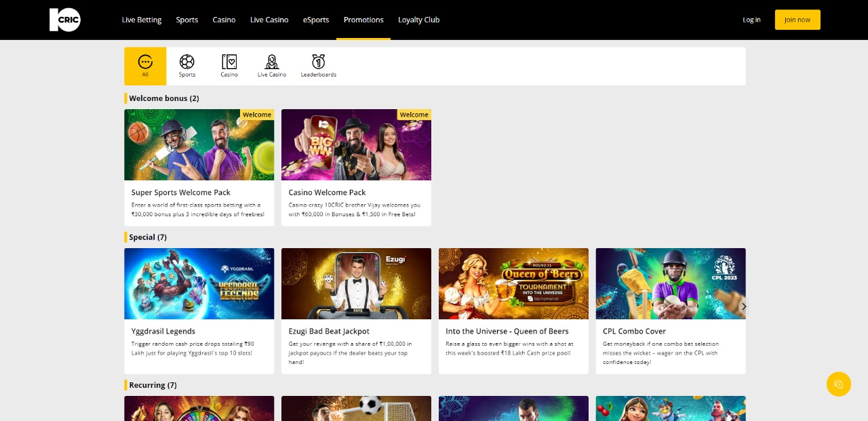Viewport: 868px width, 421px height.
Task: Advance Special carousel with right arrow
Action: 744,306
